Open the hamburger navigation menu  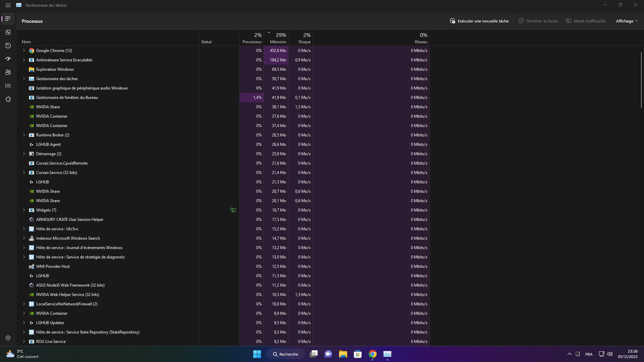tap(8, 5)
